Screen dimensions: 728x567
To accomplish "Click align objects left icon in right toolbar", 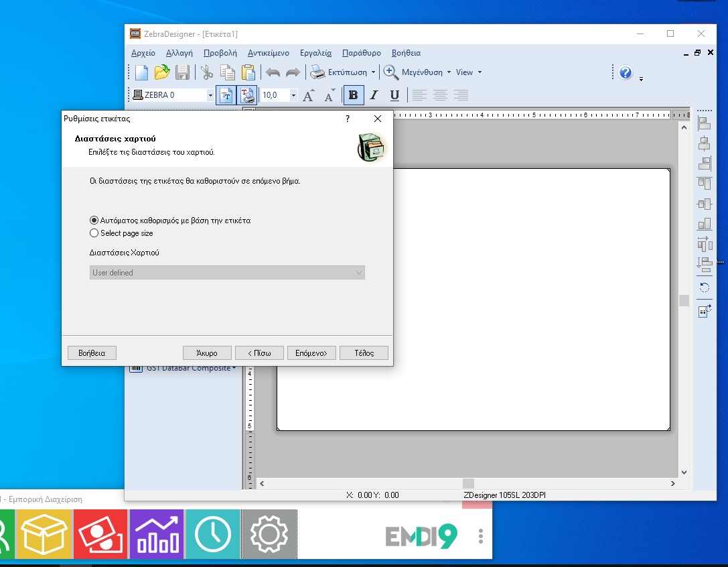I will click(x=705, y=123).
